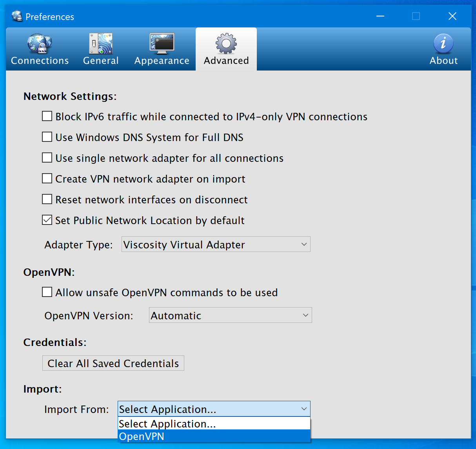Expand the OpenVPN Version dropdown
Image resolution: width=476 pixels, height=449 pixels.
[231, 315]
